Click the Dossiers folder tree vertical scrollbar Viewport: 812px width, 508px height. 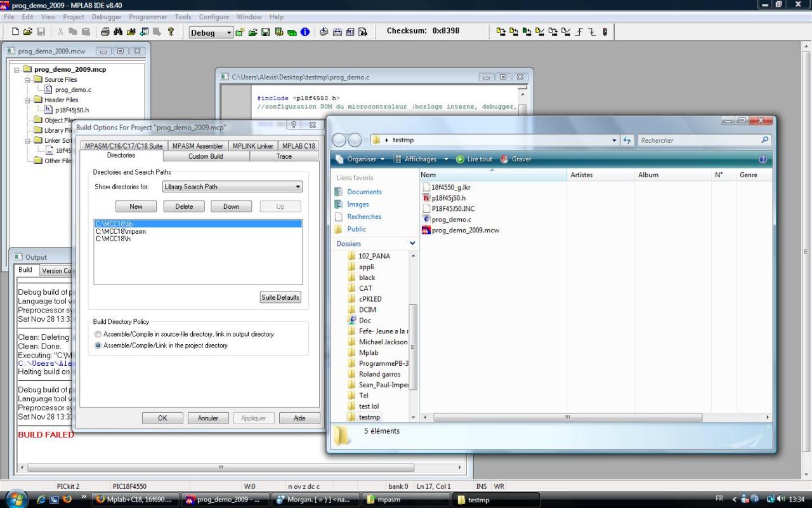click(x=413, y=346)
